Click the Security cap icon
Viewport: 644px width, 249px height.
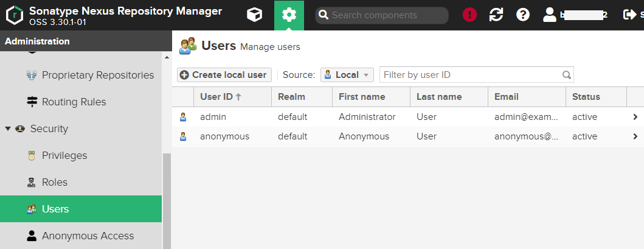click(x=19, y=129)
